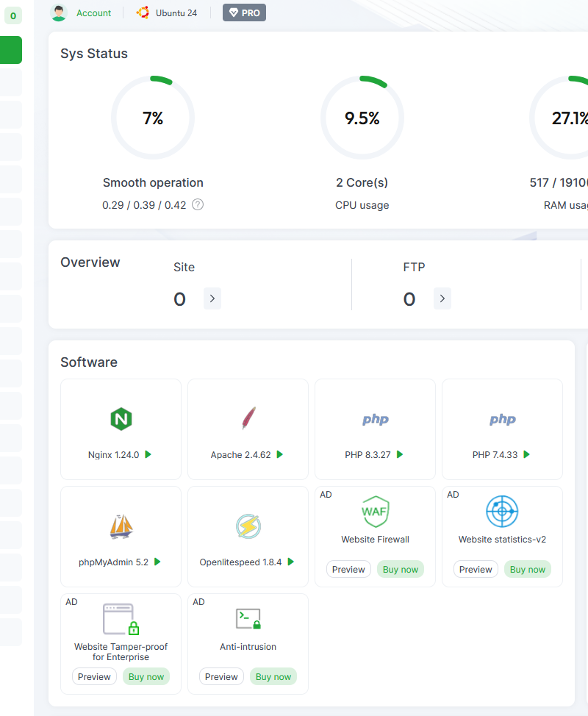Click the Apache feather icon
Screen dimensions: 588x716
point(248,418)
